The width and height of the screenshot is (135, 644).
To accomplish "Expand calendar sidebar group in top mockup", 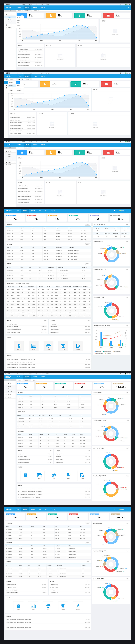I will (10, 28).
